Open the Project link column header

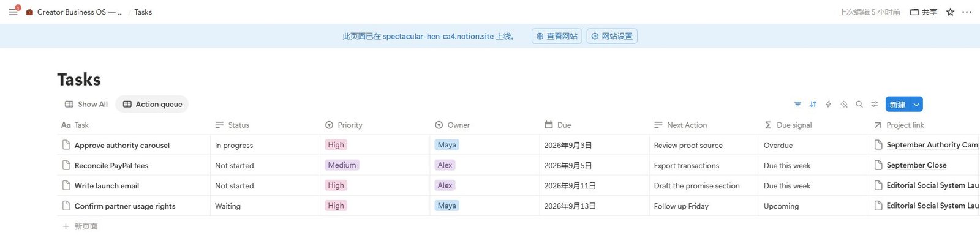click(x=924, y=125)
